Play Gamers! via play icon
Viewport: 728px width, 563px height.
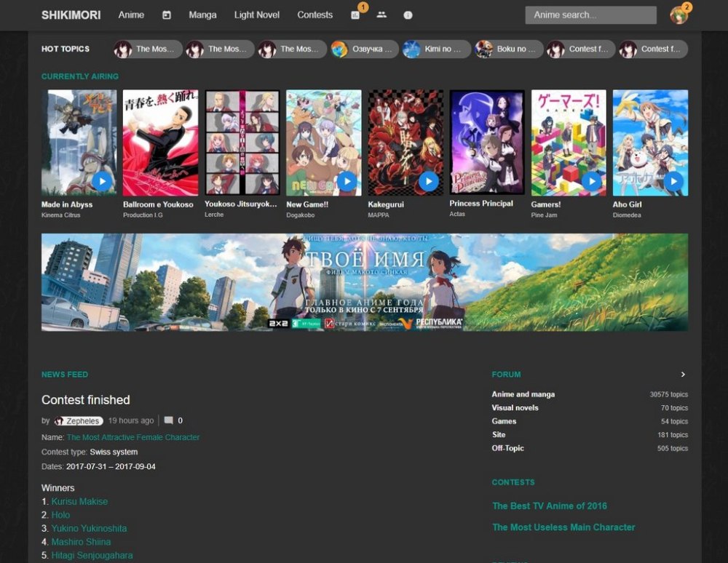[x=592, y=181]
